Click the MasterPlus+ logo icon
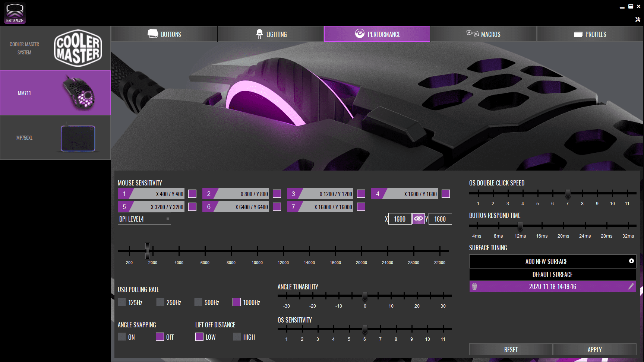 coord(15,13)
